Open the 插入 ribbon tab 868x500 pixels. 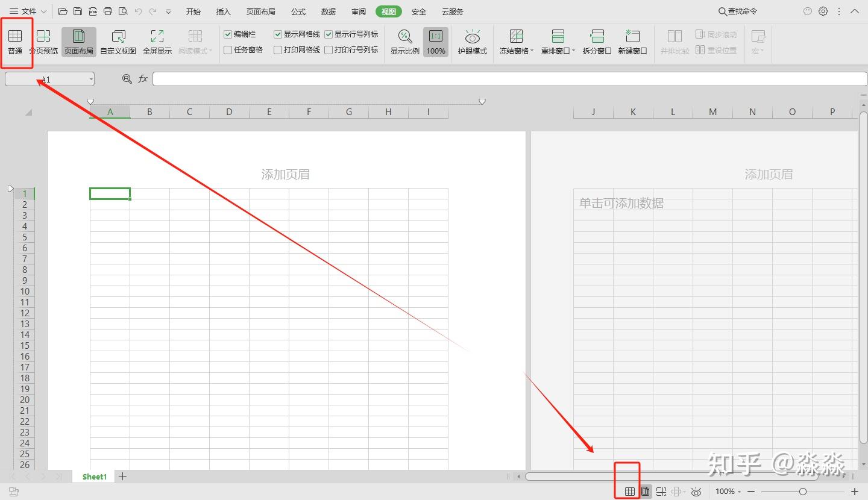(224, 11)
